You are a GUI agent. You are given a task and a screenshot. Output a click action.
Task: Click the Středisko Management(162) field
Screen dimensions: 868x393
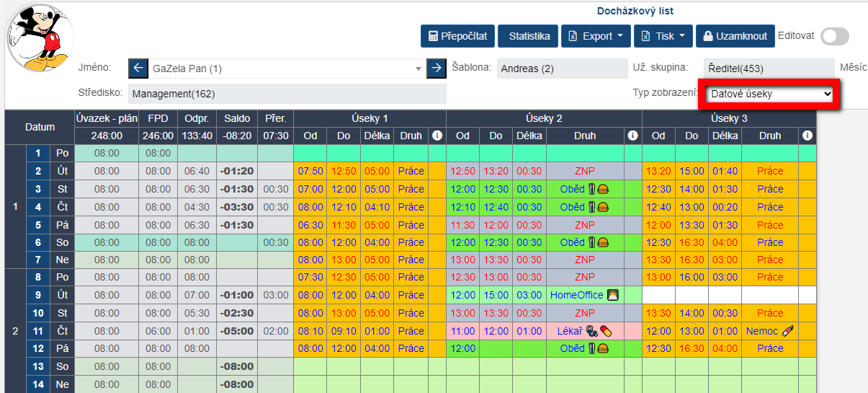point(287,94)
